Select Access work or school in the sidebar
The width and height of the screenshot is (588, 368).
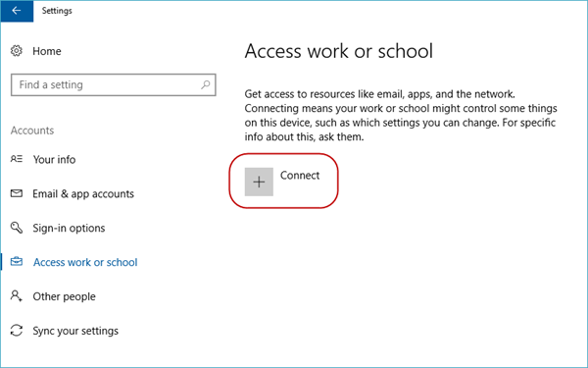point(85,262)
